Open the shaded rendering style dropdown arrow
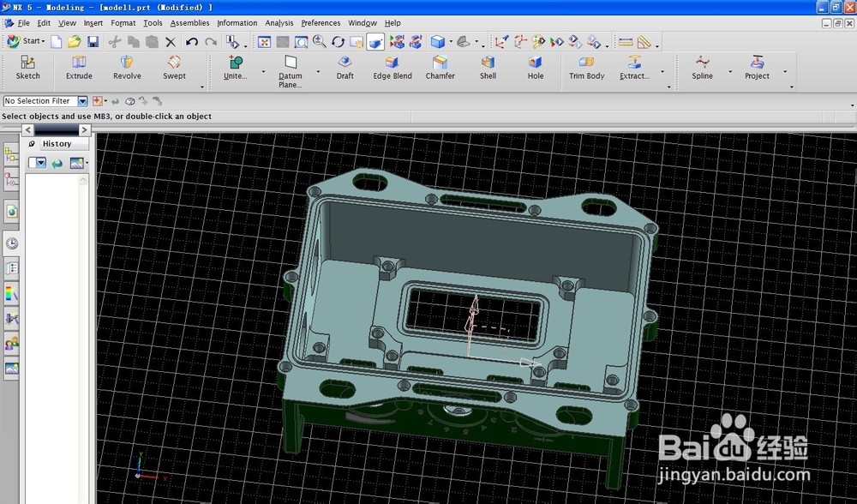The width and height of the screenshot is (857, 504). 451,41
